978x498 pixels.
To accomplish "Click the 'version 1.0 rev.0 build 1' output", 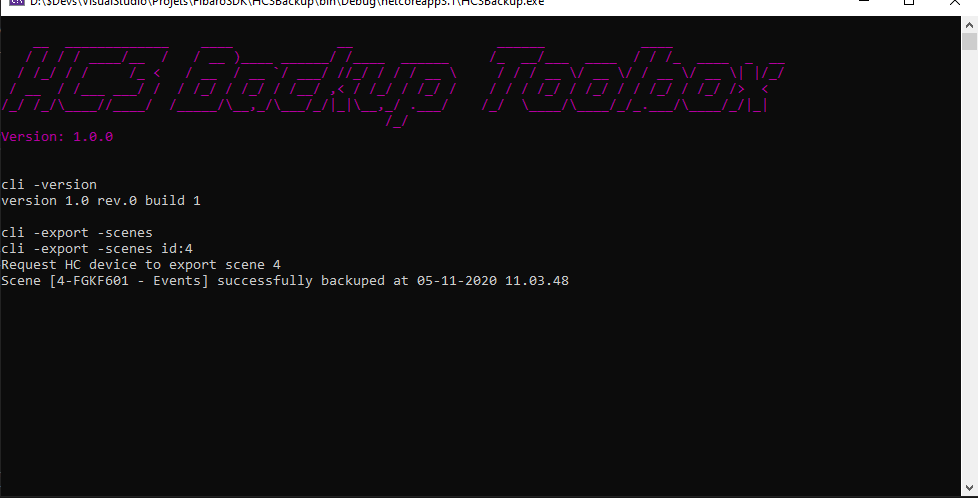I will (x=101, y=200).
